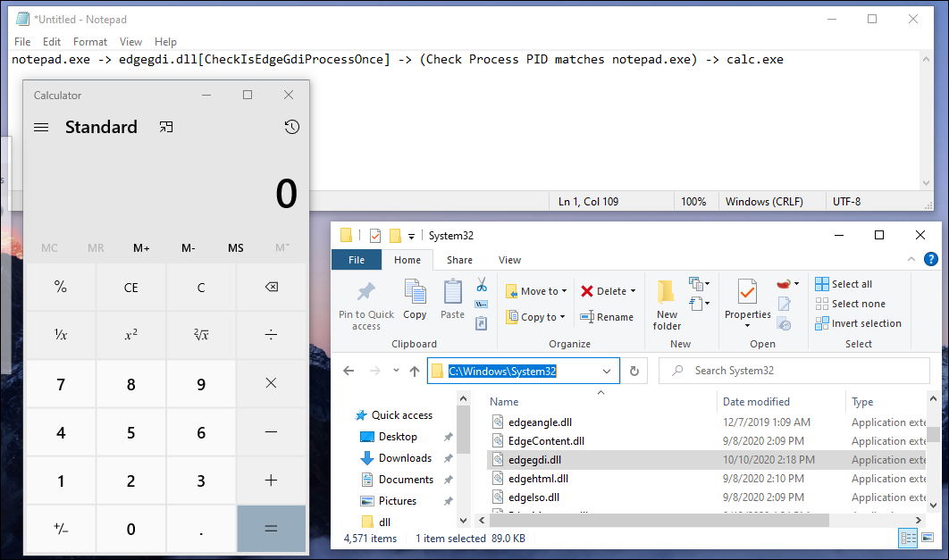Open the Notepad Edit menu
Viewport: 949px width, 560px height.
52,42
